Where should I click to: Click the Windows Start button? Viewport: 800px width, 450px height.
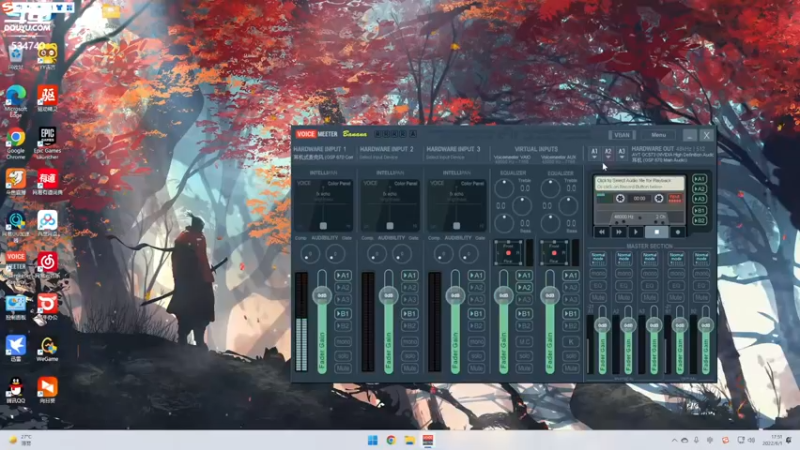372,440
